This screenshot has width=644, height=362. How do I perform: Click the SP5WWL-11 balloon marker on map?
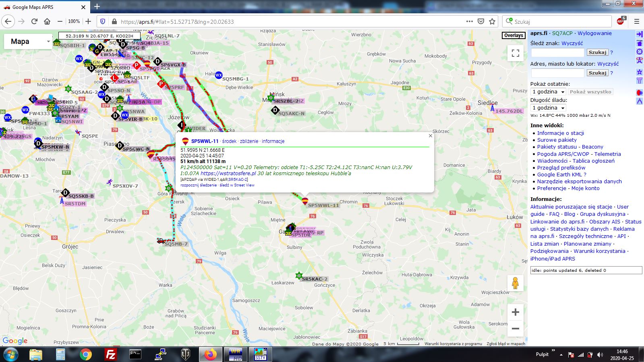tap(305, 201)
